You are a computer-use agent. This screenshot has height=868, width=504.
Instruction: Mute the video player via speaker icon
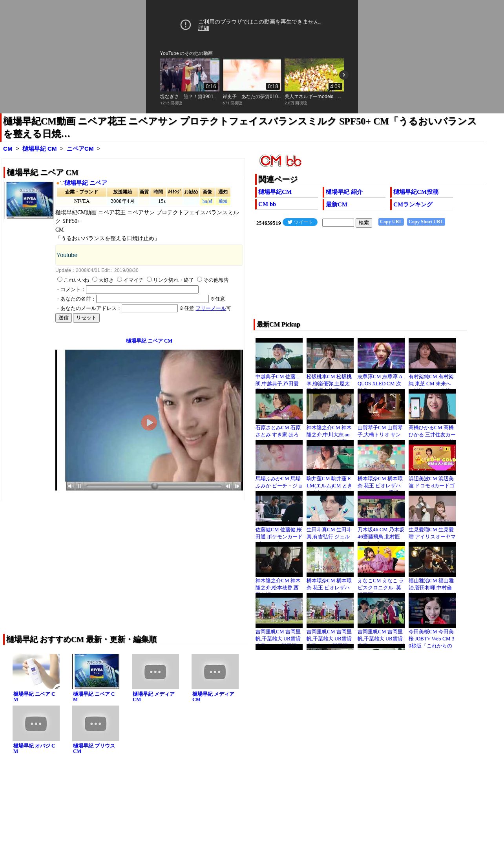pos(70,486)
